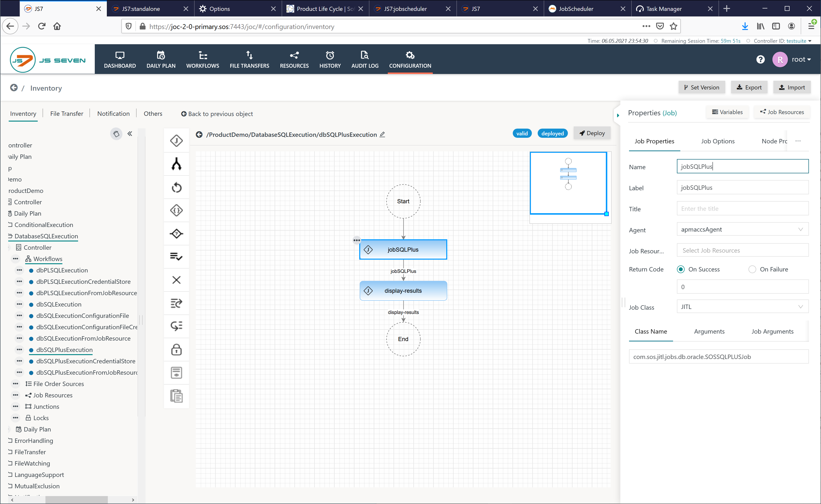
Task: Click the Label input field
Action: [742, 187]
